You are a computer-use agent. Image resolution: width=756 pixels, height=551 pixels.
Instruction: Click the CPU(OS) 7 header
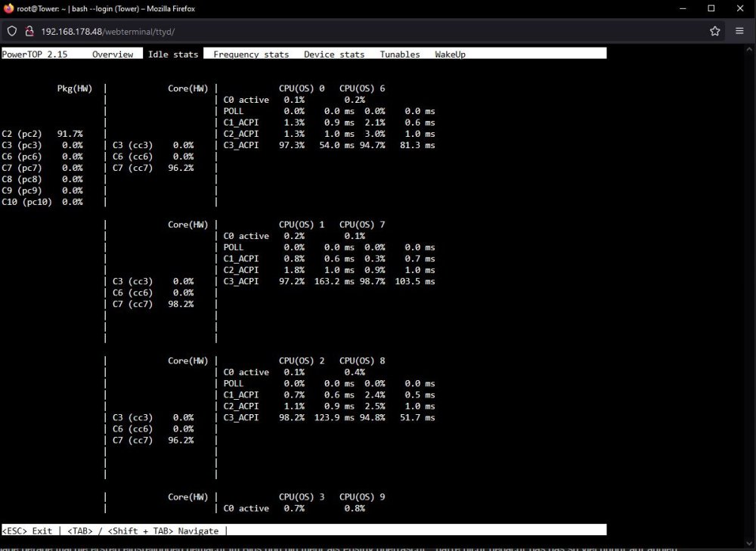pyautogui.click(x=362, y=224)
